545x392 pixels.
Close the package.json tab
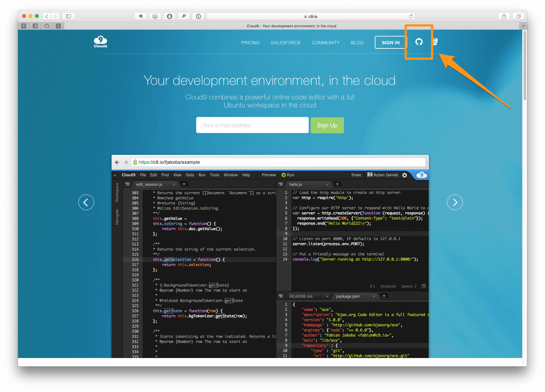pos(374,296)
